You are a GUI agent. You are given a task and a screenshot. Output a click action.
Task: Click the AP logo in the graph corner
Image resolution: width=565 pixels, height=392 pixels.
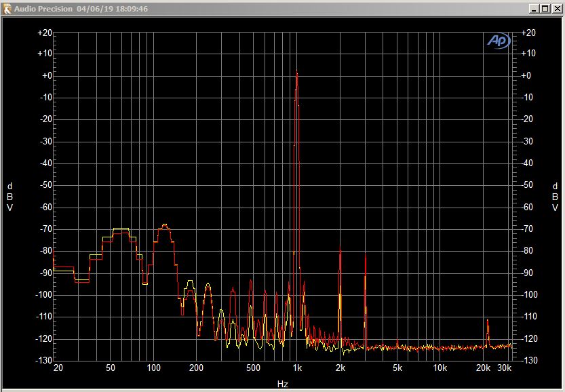pos(499,41)
